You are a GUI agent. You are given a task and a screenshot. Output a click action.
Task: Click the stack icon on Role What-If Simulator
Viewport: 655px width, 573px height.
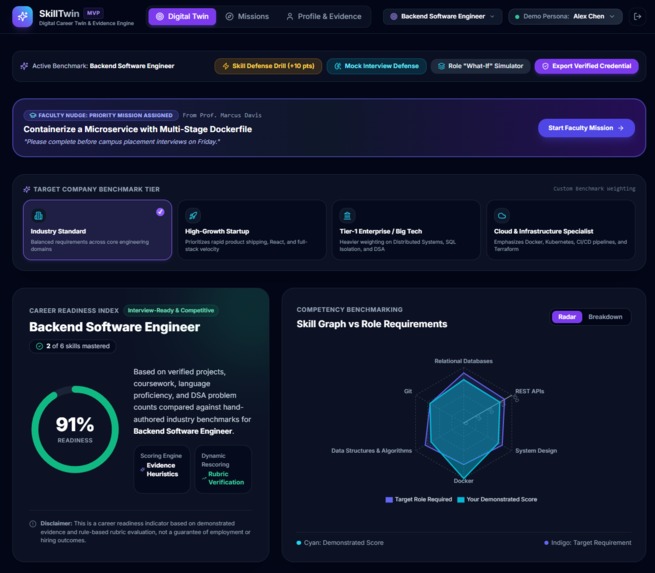[x=441, y=66]
